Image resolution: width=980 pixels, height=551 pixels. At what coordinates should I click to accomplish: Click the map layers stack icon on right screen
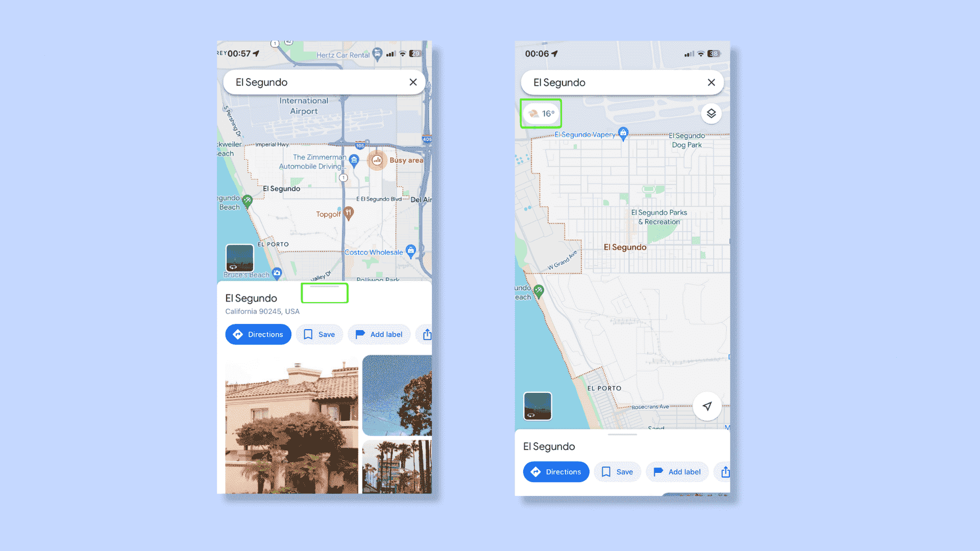(711, 113)
